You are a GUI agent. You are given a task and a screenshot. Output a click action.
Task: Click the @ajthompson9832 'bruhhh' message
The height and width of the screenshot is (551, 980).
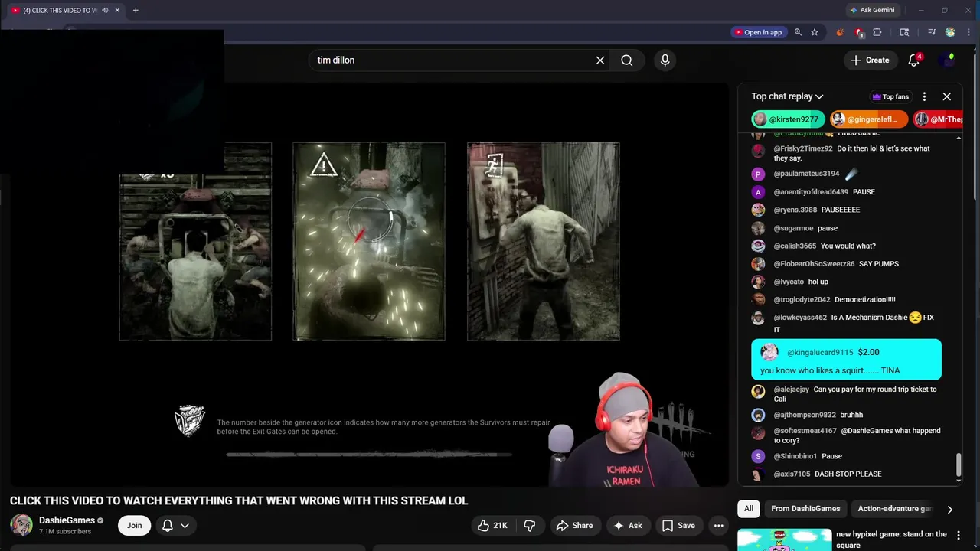click(x=846, y=415)
